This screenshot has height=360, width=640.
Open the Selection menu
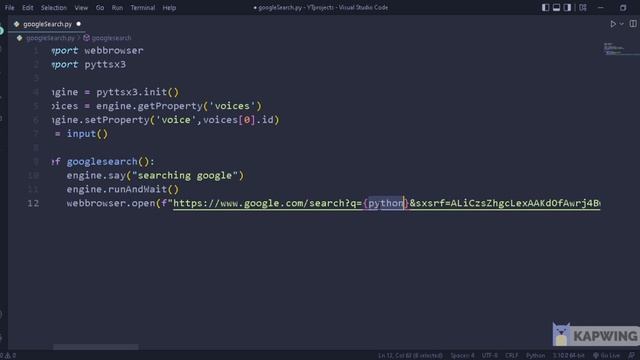(53, 7)
